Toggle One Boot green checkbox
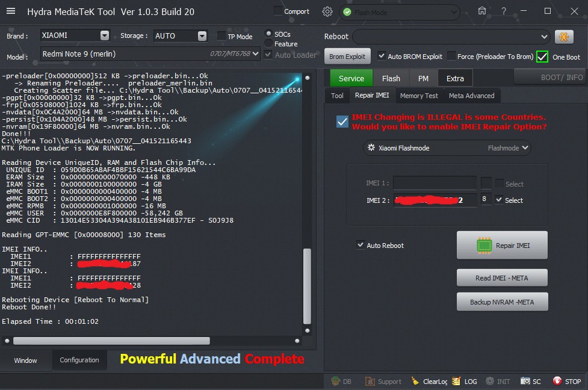This screenshot has width=588, height=390. [542, 57]
